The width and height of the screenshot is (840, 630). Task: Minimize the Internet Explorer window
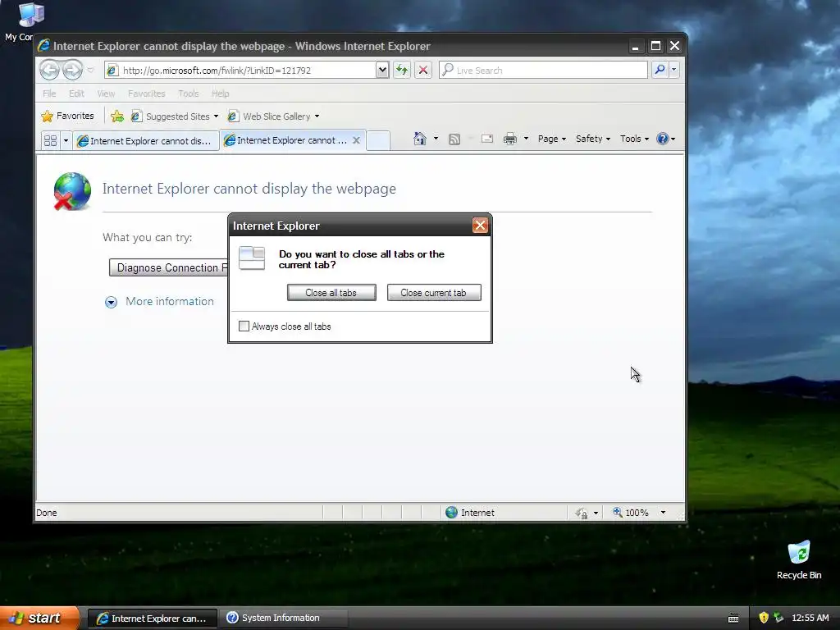point(636,46)
